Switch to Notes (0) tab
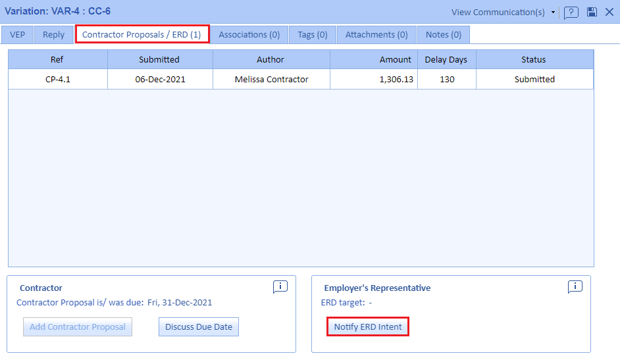Viewport: 620px width, 364px height. (x=444, y=34)
